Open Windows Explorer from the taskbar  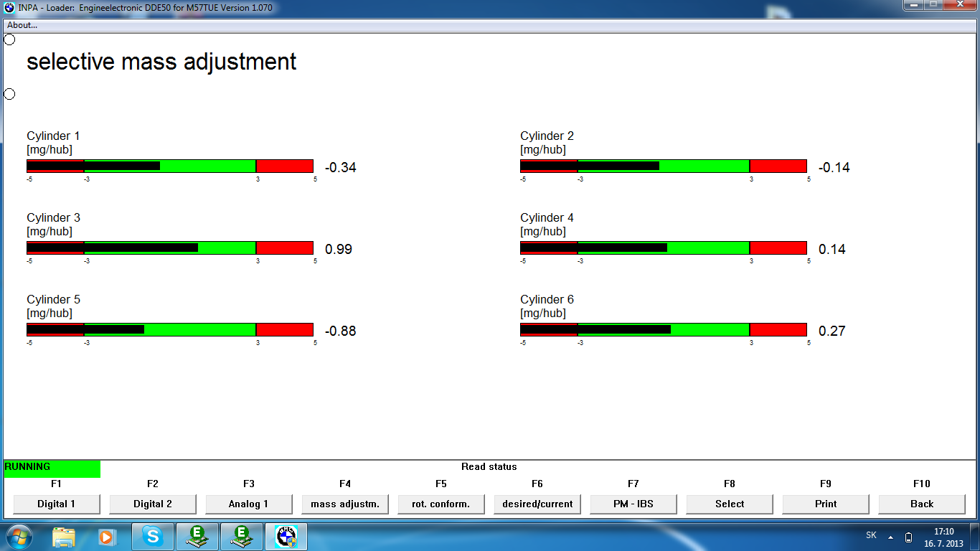(x=64, y=537)
